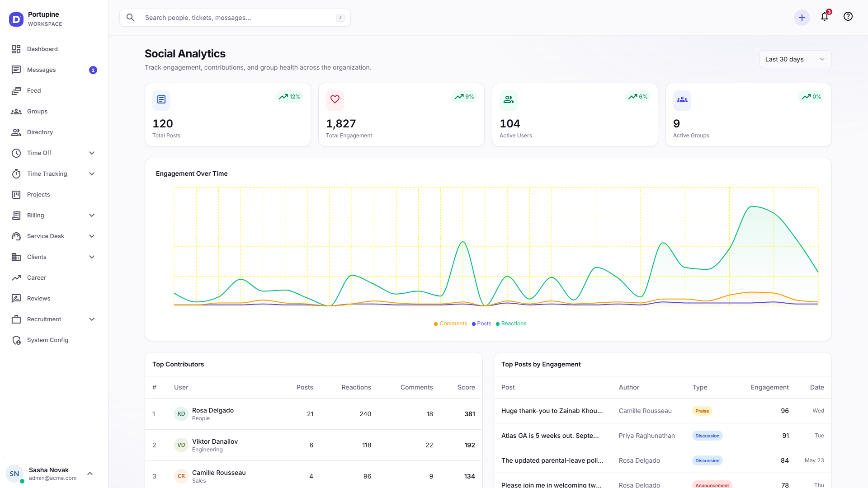The height and width of the screenshot is (488, 868).
Task: Click the search magnifier icon
Action: coord(131,18)
